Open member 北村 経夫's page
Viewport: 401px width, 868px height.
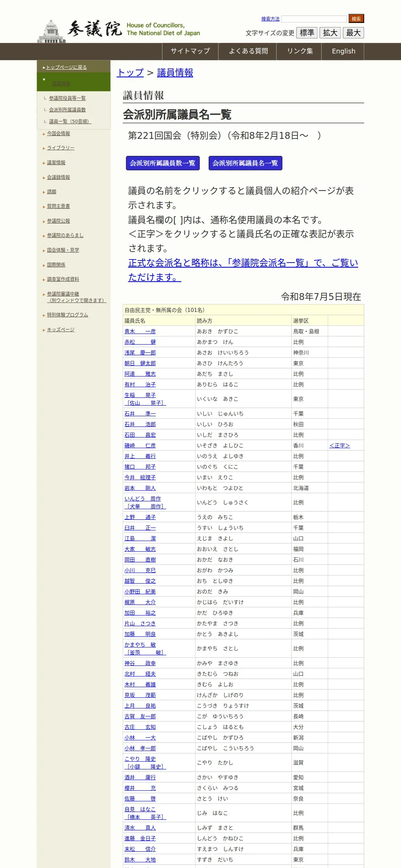pyautogui.click(x=140, y=674)
